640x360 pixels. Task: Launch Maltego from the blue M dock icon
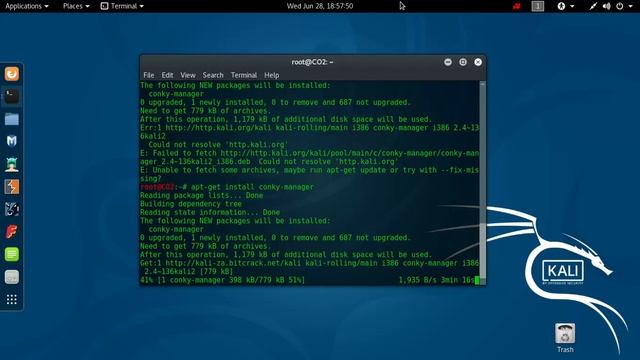pos(11,141)
